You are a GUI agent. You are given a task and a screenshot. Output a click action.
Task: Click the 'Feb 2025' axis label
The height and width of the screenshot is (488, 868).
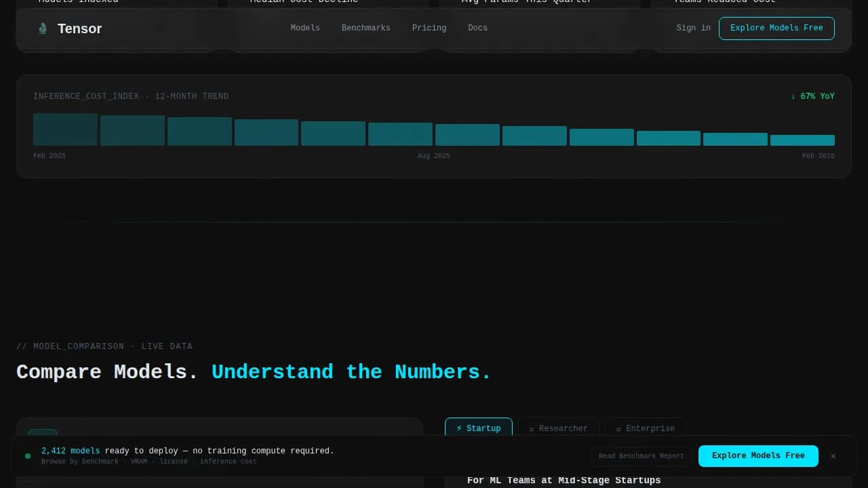[50, 156]
